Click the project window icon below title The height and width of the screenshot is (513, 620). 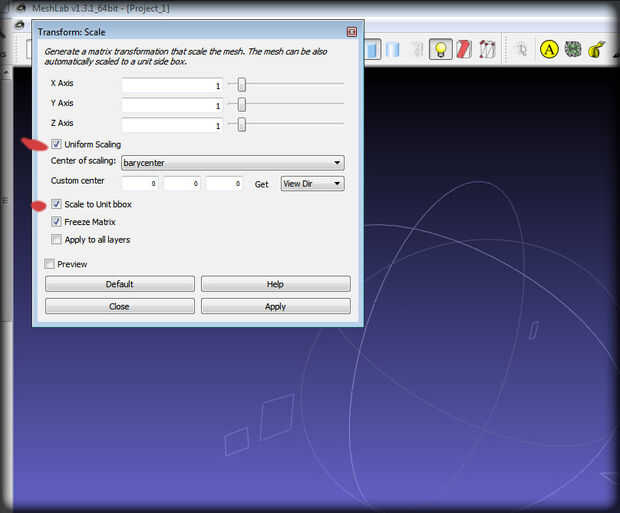[x=19, y=25]
